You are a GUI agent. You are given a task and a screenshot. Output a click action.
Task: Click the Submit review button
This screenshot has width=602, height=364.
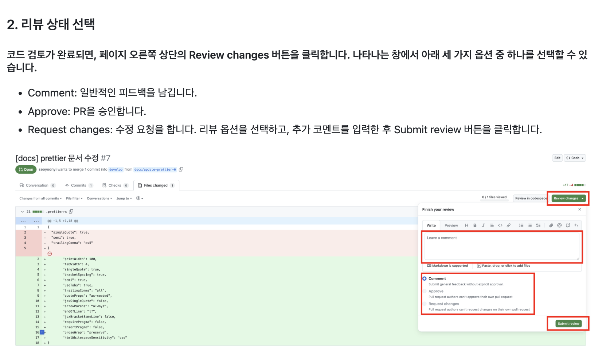(568, 324)
